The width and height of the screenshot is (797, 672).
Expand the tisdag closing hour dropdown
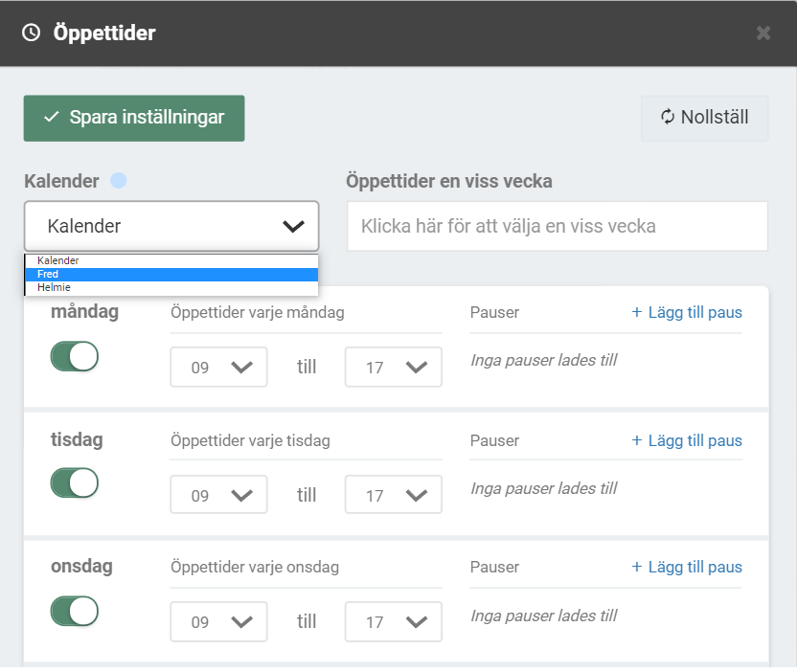click(393, 495)
